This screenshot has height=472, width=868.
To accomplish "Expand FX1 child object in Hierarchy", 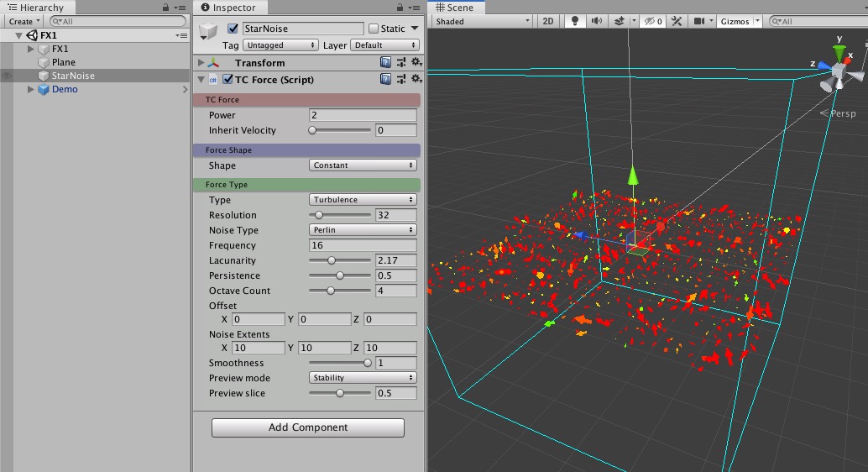I will click(30, 49).
